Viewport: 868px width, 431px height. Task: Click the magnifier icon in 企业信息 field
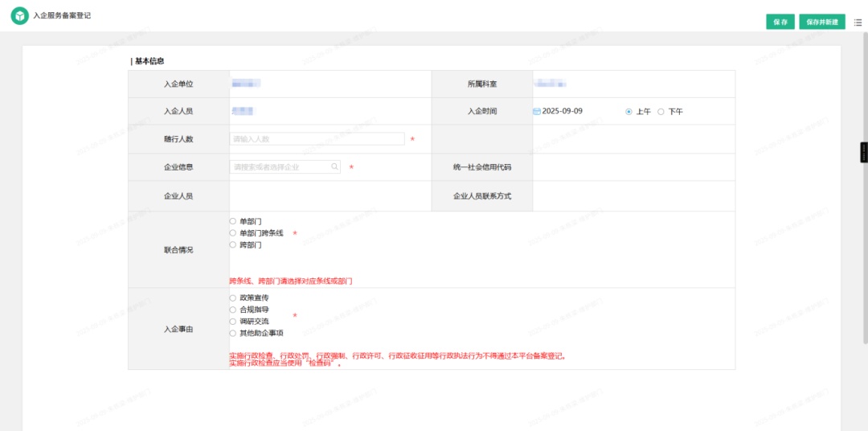[335, 167]
